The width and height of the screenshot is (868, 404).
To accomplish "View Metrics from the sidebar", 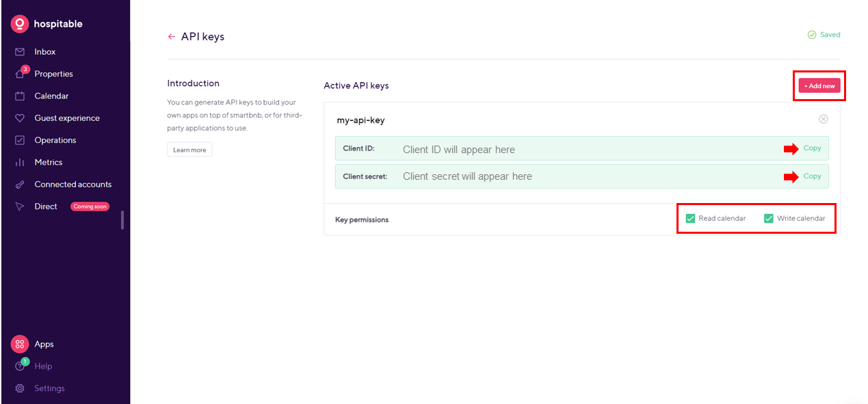I will click(50, 162).
